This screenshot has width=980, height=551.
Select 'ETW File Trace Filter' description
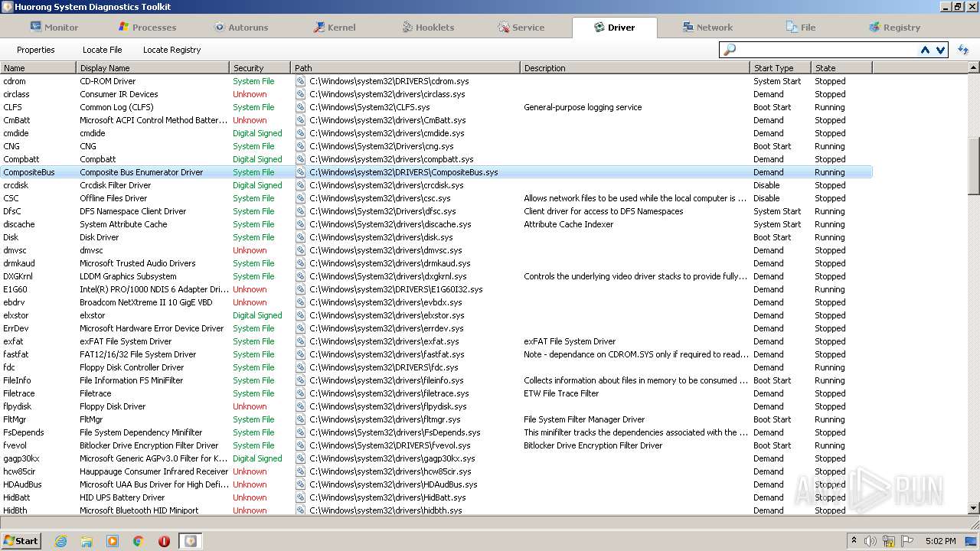[x=561, y=393]
